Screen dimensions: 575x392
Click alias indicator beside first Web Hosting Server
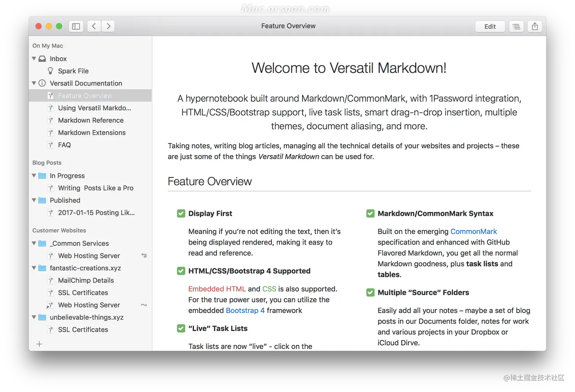(144, 256)
